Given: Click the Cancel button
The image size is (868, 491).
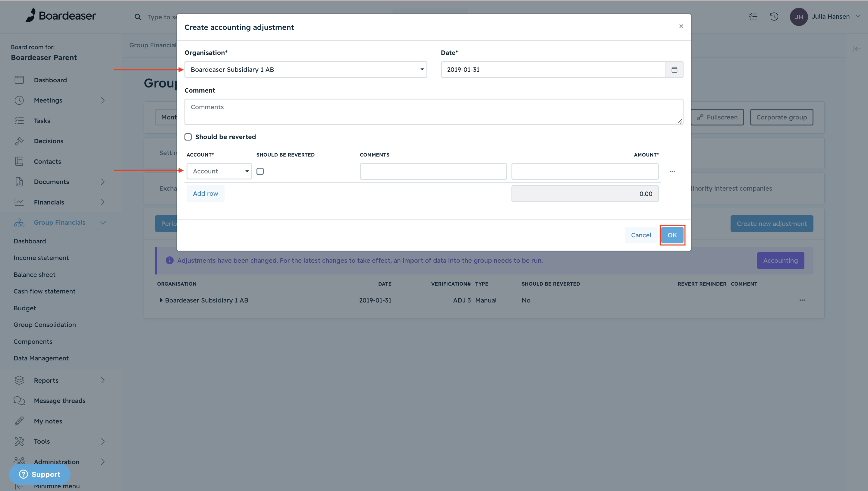Looking at the screenshot, I should [641, 235].
